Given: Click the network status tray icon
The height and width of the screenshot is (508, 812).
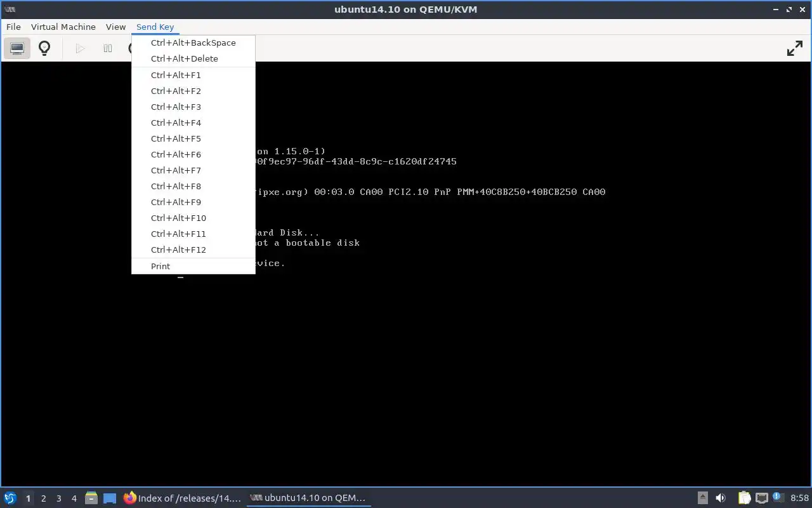Looking at the screenshot, I should (x=761, y=498).
